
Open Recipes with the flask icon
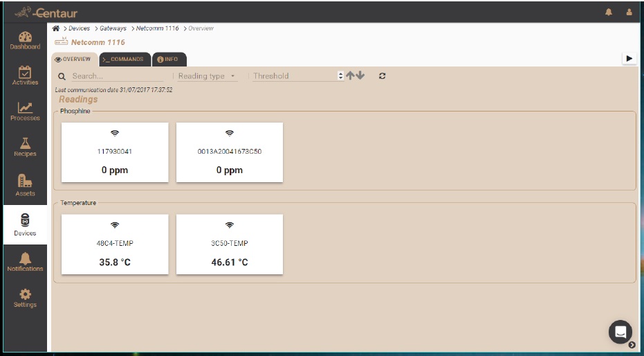(x=25, y=147)
